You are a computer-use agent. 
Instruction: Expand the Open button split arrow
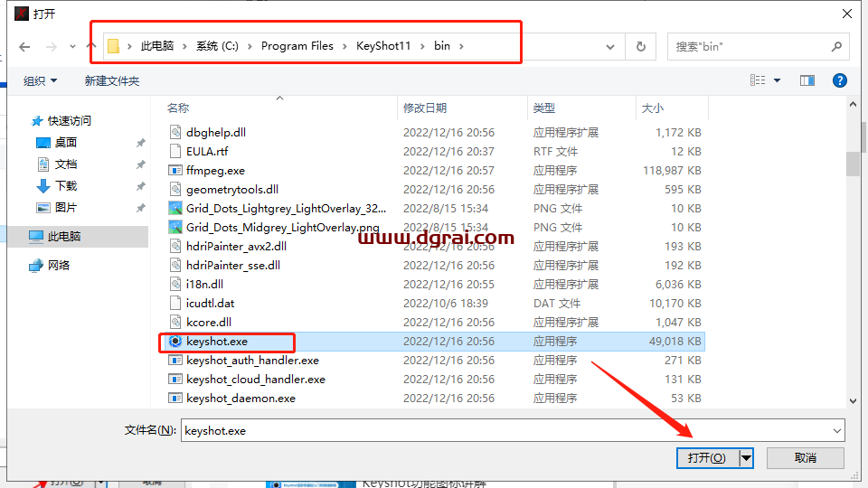(x=746, y=458)
